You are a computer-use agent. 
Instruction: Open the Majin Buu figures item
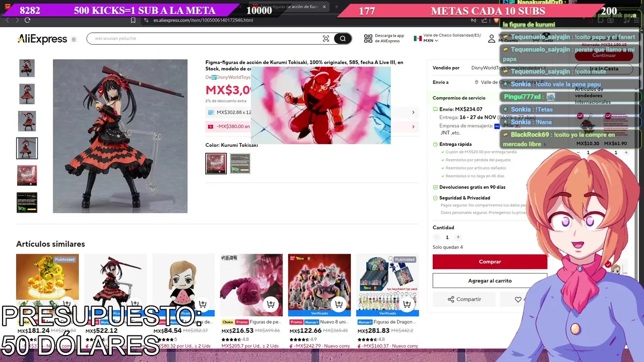[319, 285]
